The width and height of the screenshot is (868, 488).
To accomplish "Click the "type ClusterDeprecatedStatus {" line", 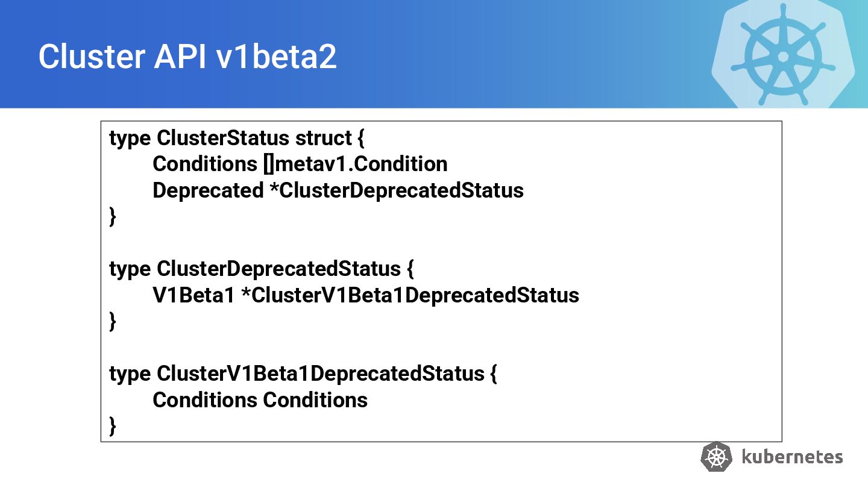I will coord(262,269).
